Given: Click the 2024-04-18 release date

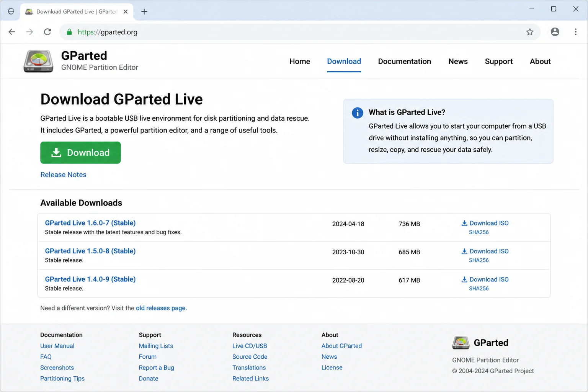Looking at the screenshot, I should [348, 224].
